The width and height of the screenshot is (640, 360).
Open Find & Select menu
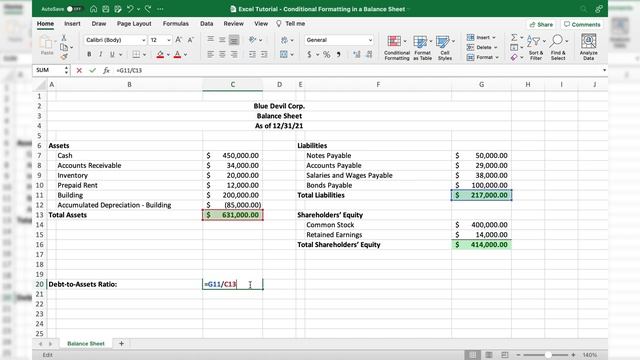click(558, 48)
